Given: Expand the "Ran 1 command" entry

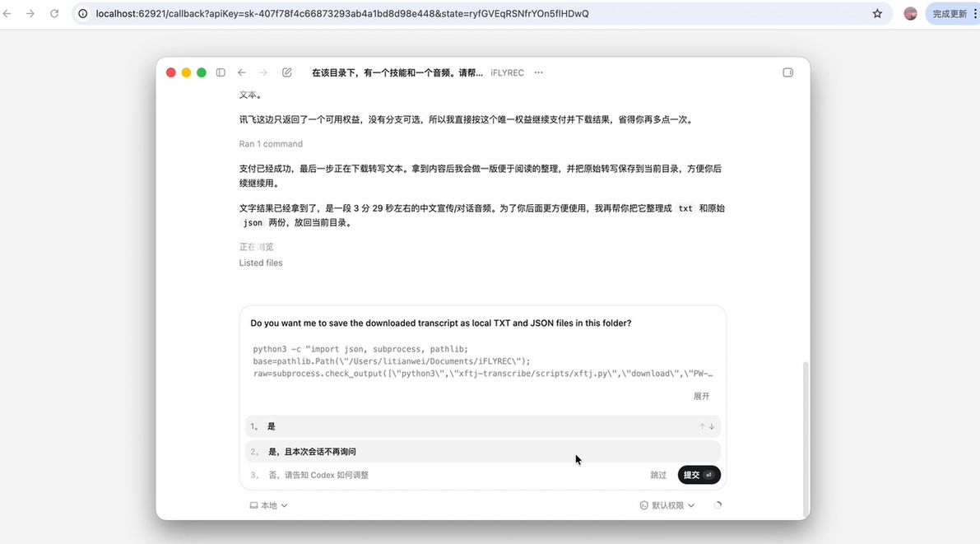Looking at the screenshot, I should coord(271,144).
